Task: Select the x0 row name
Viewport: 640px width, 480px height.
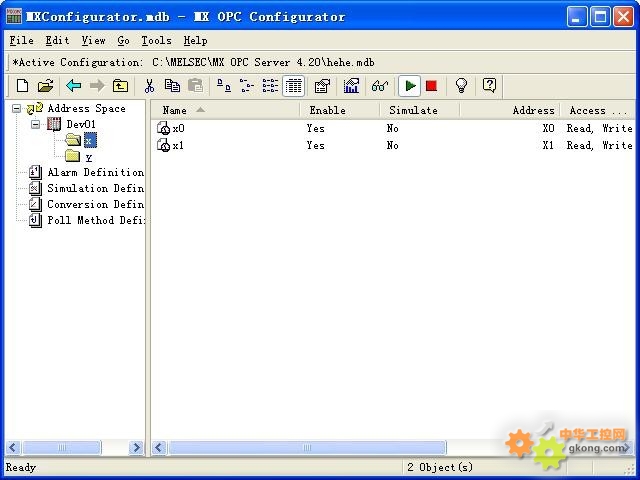Action: click(178, 128)
